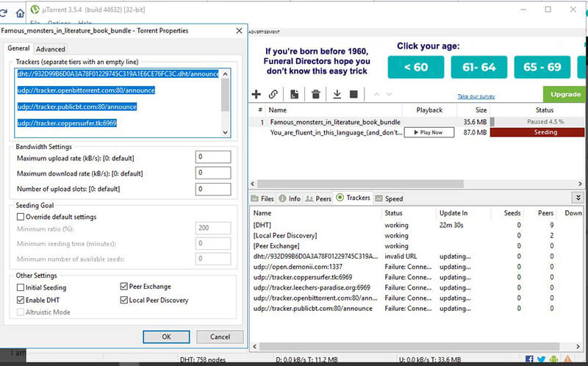Viewport: 588px width, 366px height.
Task: Click the Maximum download rate field
Action: tap(213, 173)
